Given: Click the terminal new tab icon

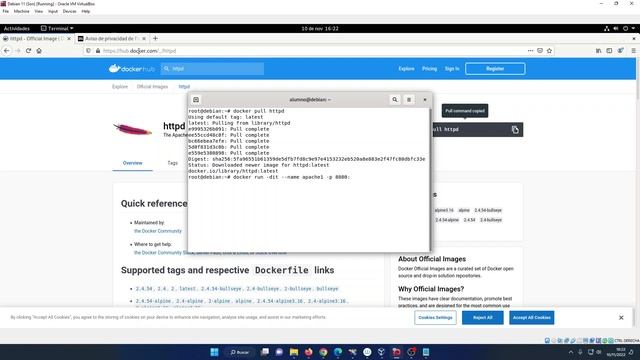Looking at the screenshot, I should click(x=196, y=100).
